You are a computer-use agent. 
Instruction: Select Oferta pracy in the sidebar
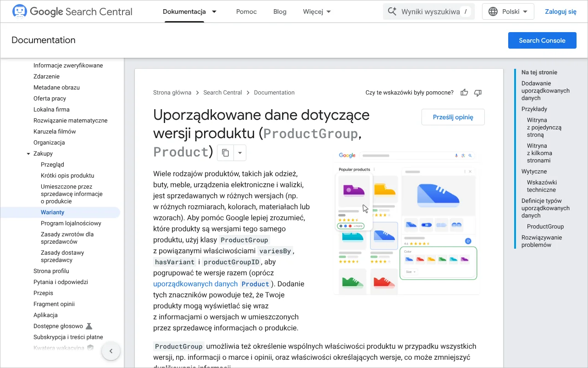point(50,99)
